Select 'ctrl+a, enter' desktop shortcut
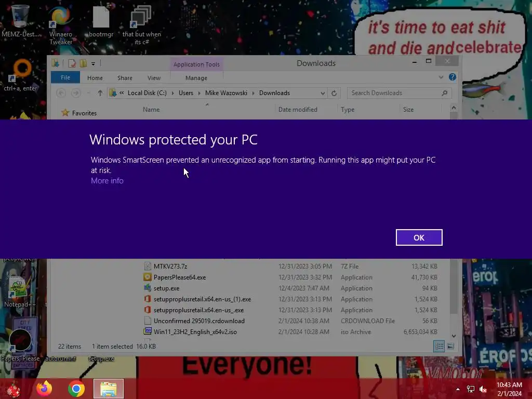532x399 pixels. coord(21,75)
